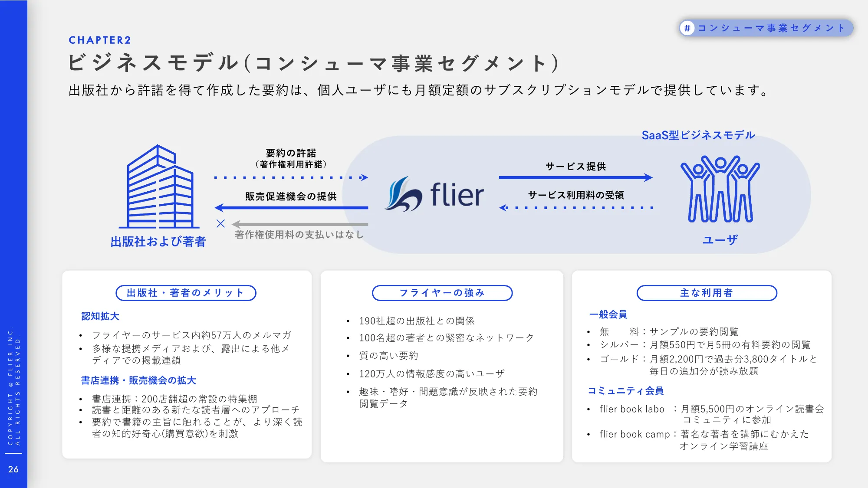Screen dimensions: 868x488
Task: Click the サービス利用料の受領 label
Action: 576,195
